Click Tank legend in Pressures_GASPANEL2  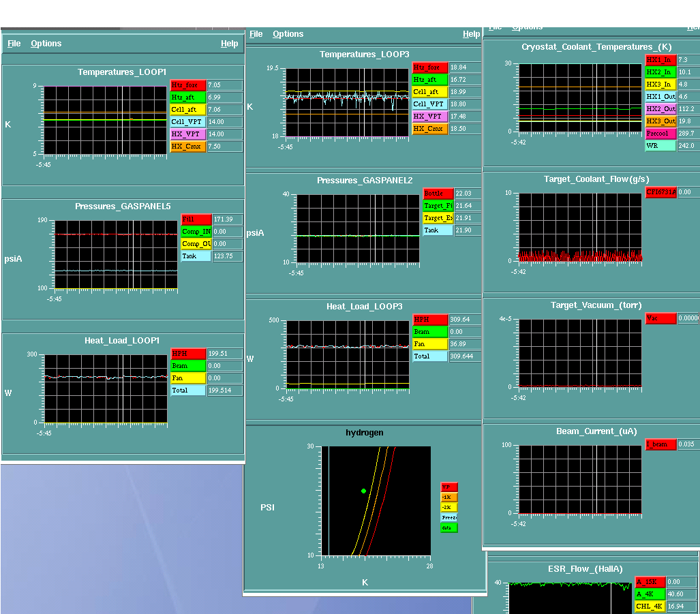click(438, 230)
